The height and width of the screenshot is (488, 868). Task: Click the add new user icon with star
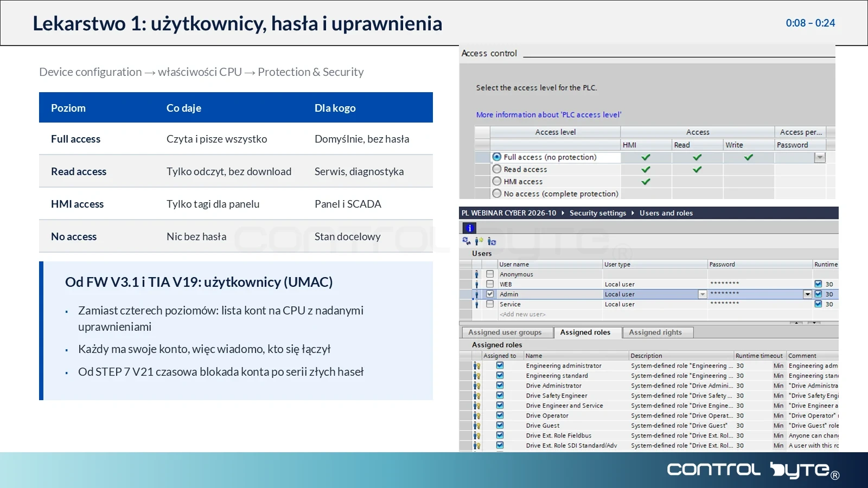click(x=479, y=241)
